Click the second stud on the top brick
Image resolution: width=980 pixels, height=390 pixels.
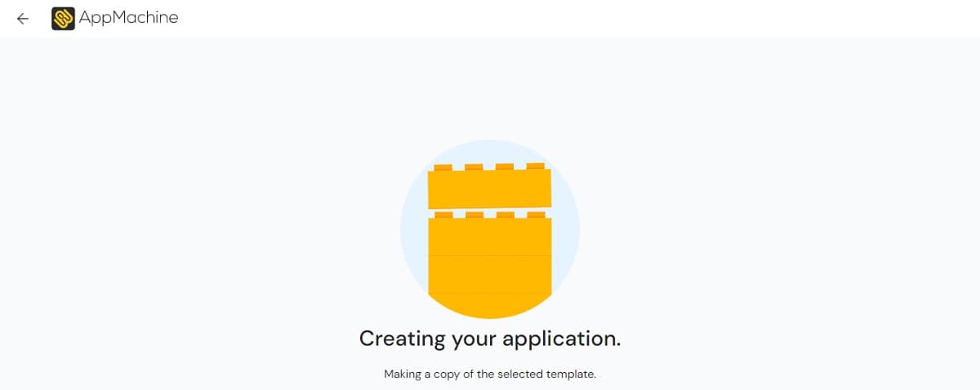tap(474, 167)
